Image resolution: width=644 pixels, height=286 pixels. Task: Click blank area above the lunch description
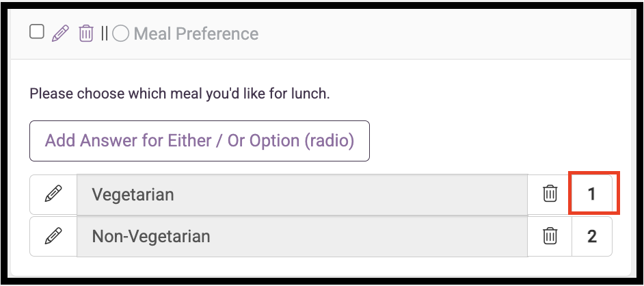[x=321, y=72]
